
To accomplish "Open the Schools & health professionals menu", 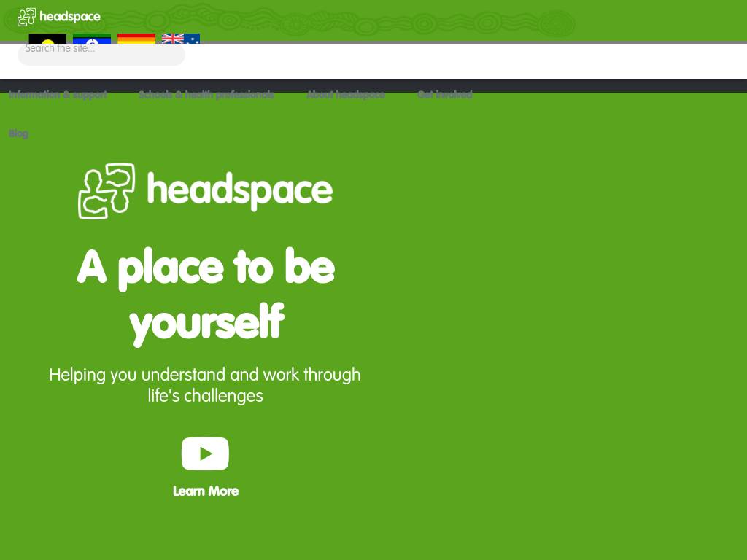I will coord(206,94).
